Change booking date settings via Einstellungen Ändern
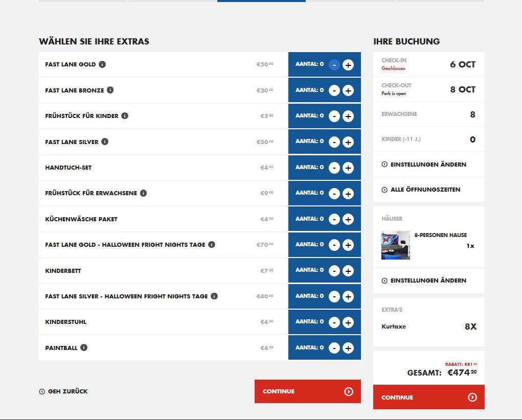The image size is (522, 420). [424, 165]
